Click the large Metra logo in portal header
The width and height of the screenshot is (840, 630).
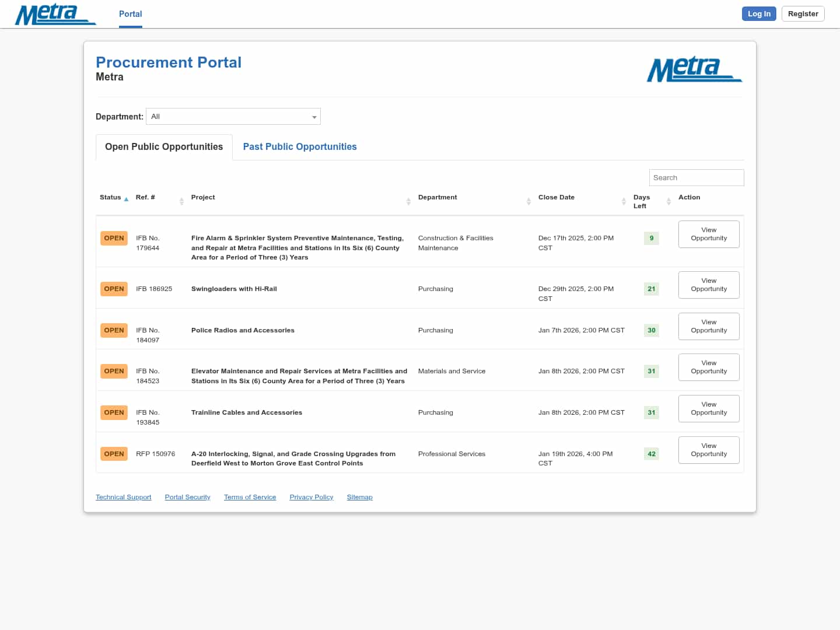(x=694, y=69)
